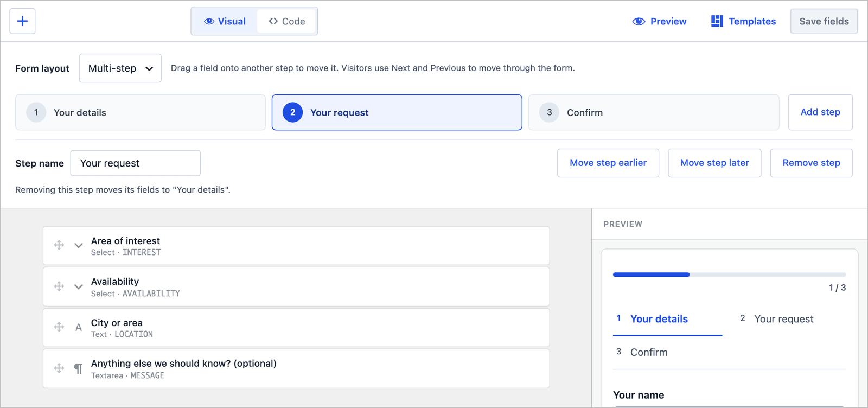Open Anything else we should know row
This screenshot has height=408, width=868.
click(296, 369)
